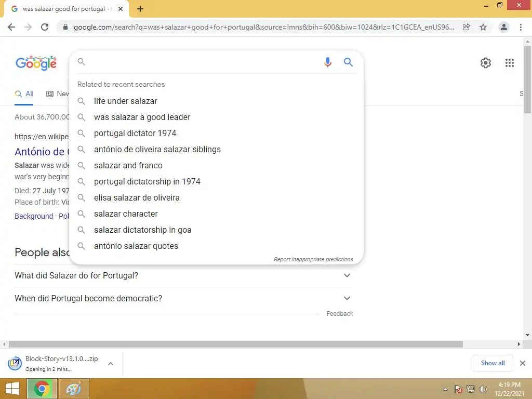Click the scroll right arrow on horizontal scrollbar
This screenshot has width=532, height=399.
click(x=519, y=344)
